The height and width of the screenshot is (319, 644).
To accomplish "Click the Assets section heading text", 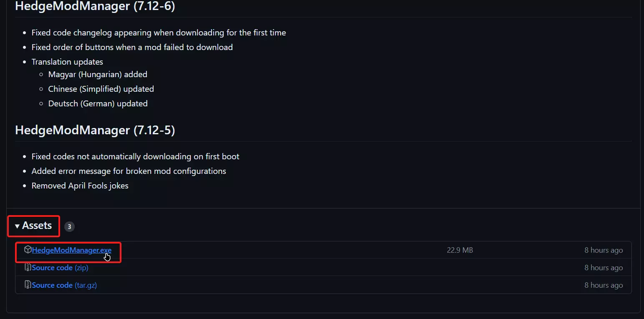I will click(x=37, y=226).
